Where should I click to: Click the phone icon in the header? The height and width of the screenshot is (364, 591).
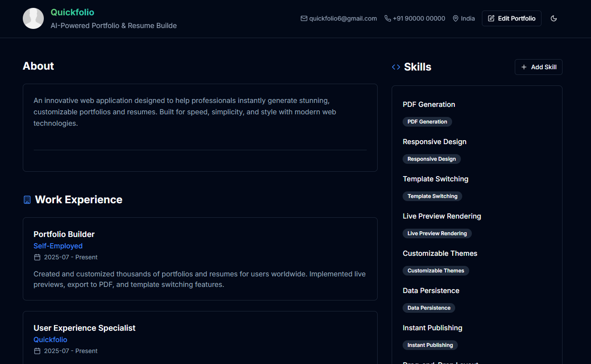click(388, 18)
